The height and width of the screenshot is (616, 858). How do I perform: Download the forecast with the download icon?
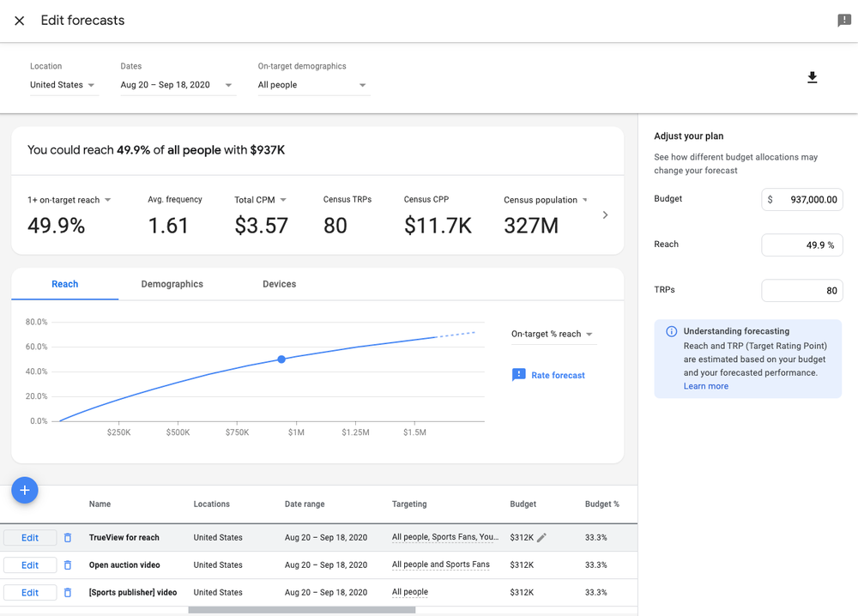(812, 78)
